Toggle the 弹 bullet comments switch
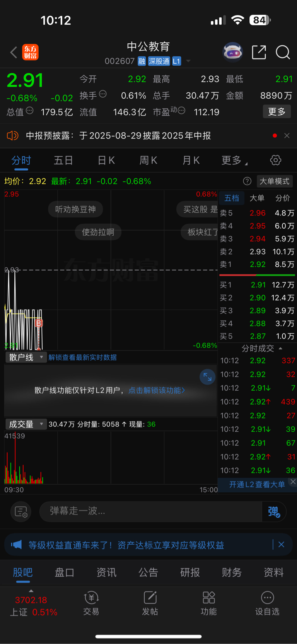The height and width of the screenshot is (644, 297). (274, 512)
